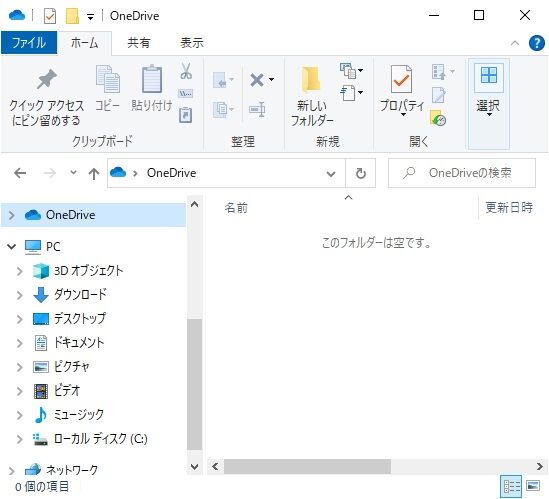Open Properties dropdown arrow
This screenshot has width=549, height=499.
[x=403, y=115]
